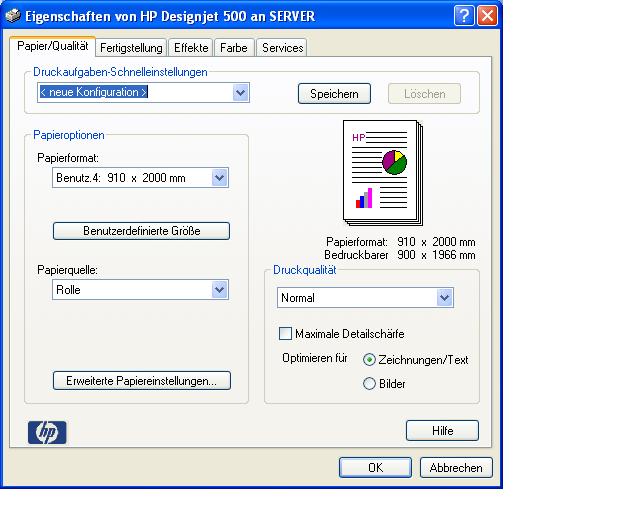
Task: Click the title bar question mark help button
Action: point(464,16)
